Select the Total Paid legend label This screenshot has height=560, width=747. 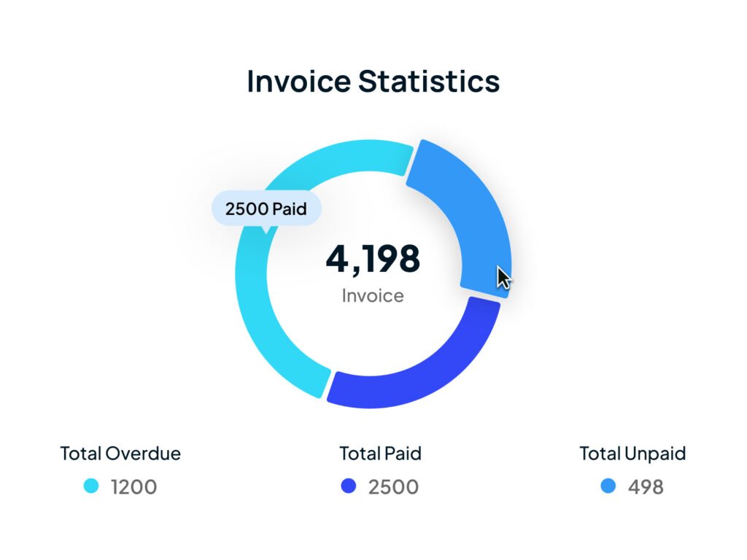click(380, 454)
